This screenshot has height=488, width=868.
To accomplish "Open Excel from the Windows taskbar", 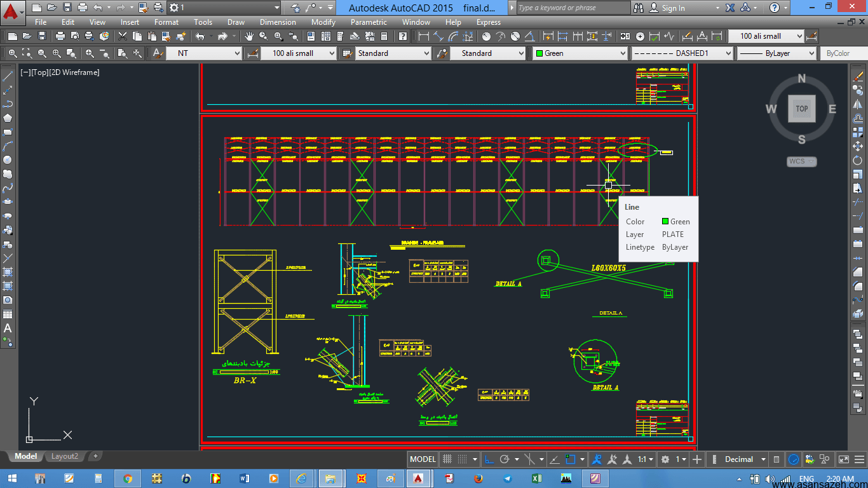I will click(536, 478).
